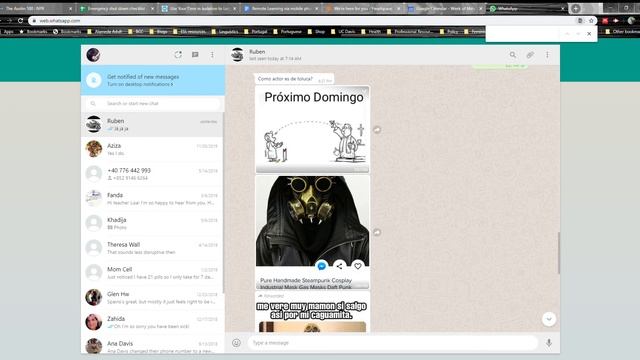The width and height of the screenshot is (640, 360).
Task: Click the chat list scrollbar
Action: pos(223,202)
